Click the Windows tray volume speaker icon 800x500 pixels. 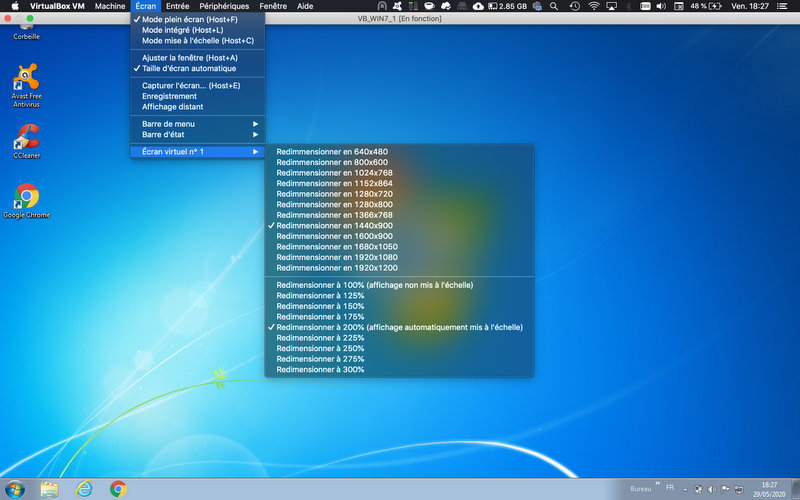pos(712,489)
